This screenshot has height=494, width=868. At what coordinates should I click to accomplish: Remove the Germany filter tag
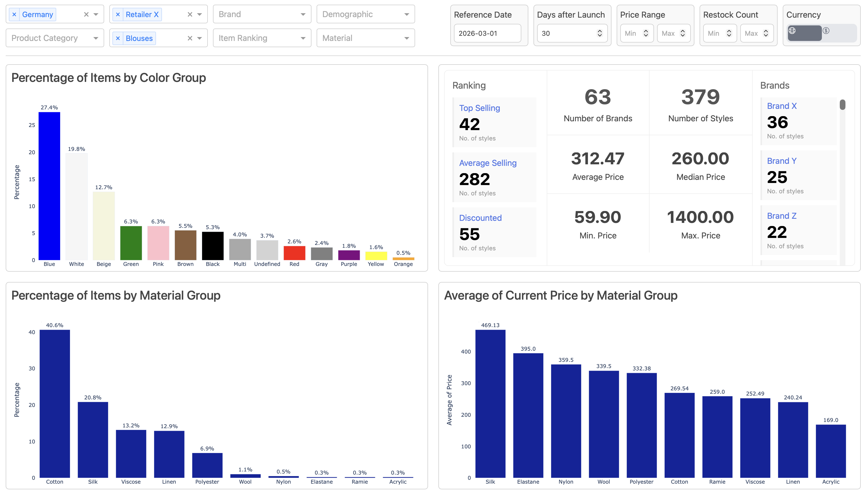click(14, 14)
